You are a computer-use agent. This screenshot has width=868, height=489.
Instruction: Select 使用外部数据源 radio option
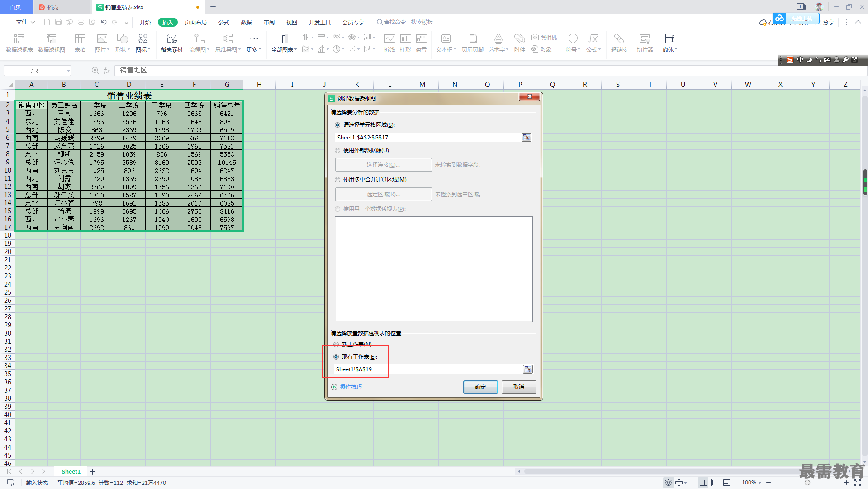click(337, 150)
